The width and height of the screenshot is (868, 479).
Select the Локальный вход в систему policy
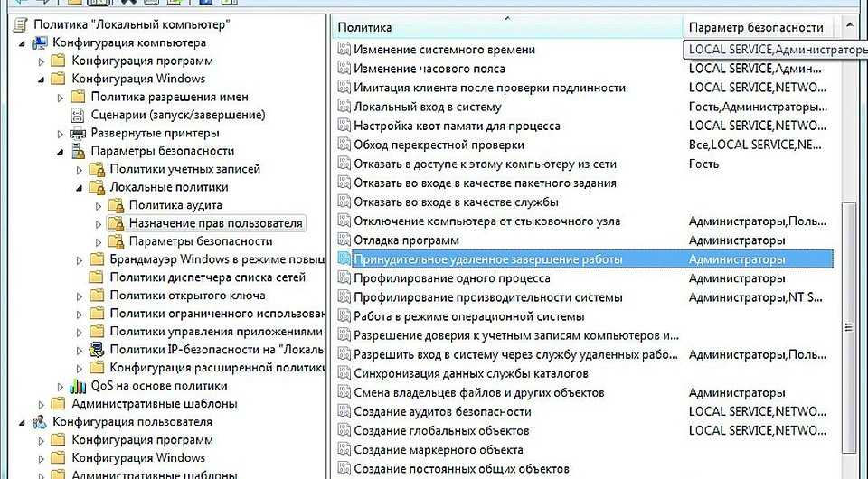[427, 107]
